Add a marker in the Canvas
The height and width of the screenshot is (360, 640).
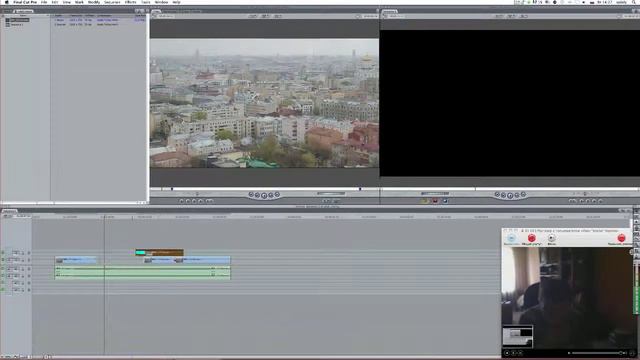[x=582, y=201]
